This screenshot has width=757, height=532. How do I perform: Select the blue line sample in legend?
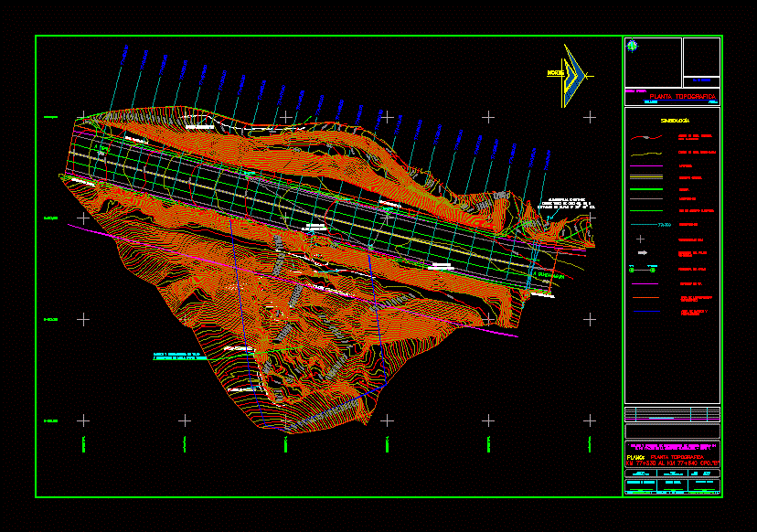644,313
